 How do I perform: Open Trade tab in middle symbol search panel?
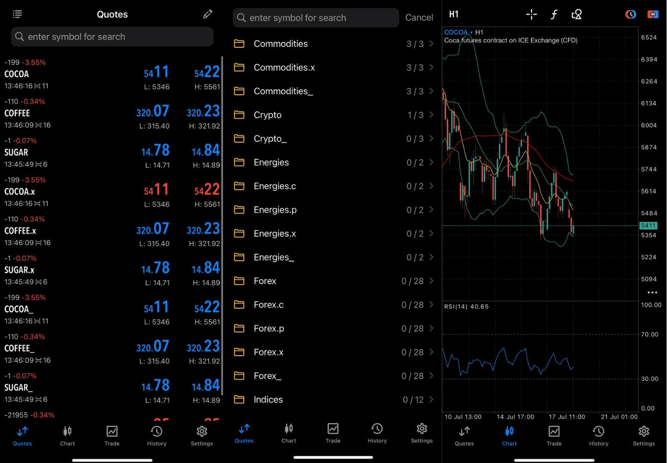[x=333, y=433]
